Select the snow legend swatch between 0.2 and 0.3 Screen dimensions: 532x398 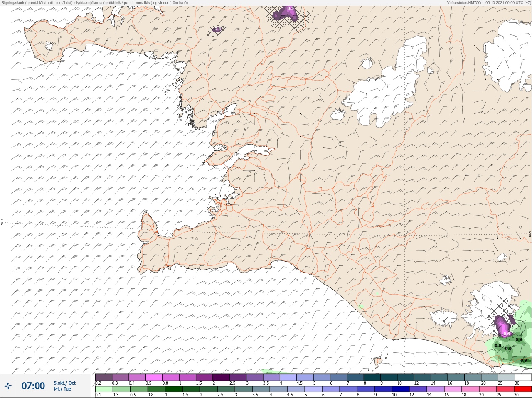pyautogui.click(x=103, y=377)
